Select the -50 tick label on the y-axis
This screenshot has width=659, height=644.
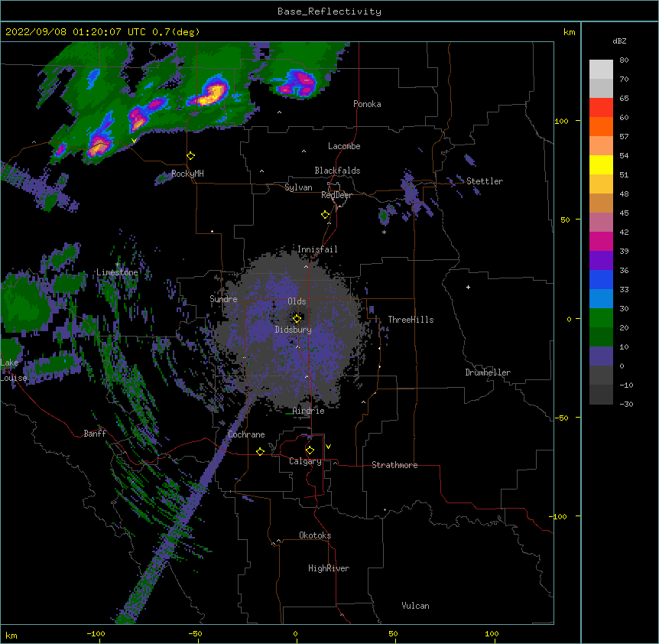click(561, 418)
